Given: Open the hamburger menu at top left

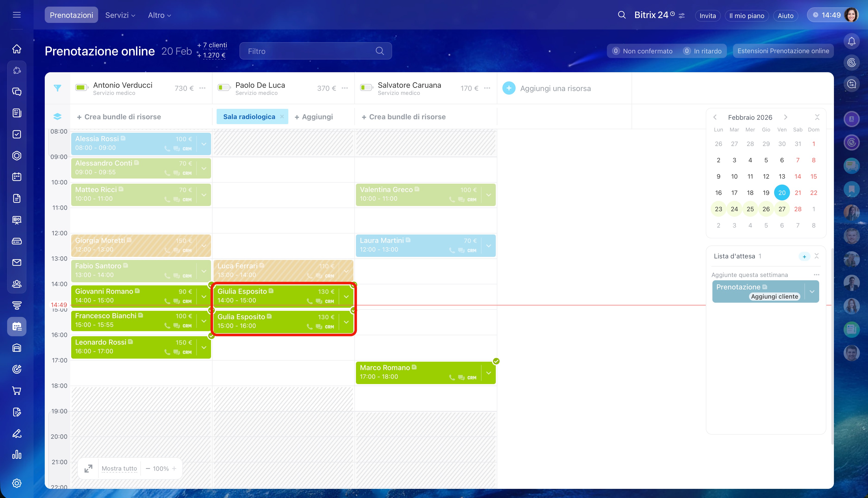Looking at the screenshot, I should pos(17,15).
